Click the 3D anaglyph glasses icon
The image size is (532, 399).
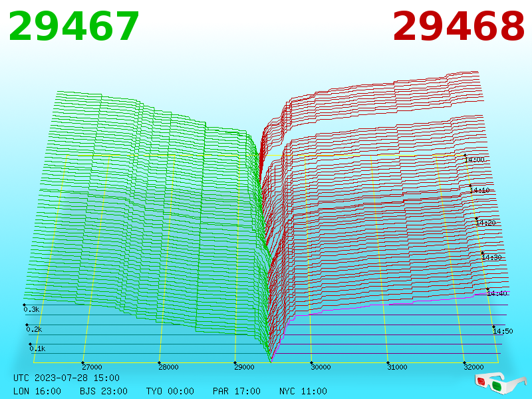[500, 383]
